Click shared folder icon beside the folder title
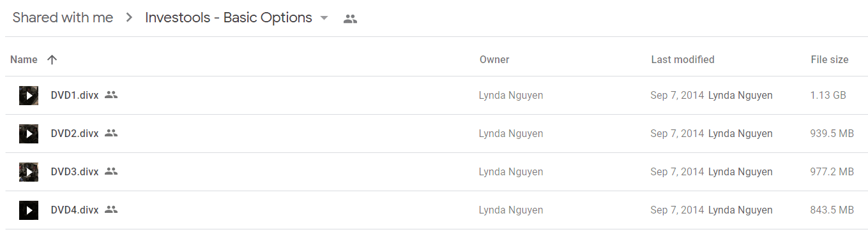 (350, 18)
